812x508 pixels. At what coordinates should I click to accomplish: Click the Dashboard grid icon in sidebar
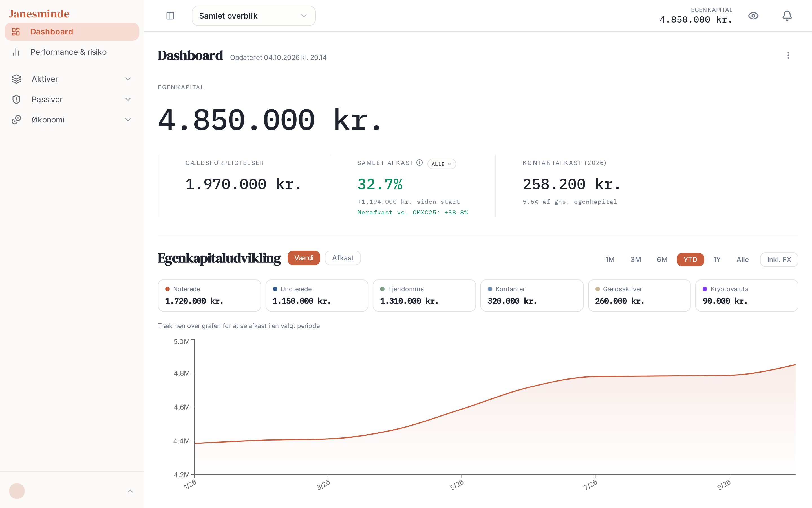(x=16, y=32)
